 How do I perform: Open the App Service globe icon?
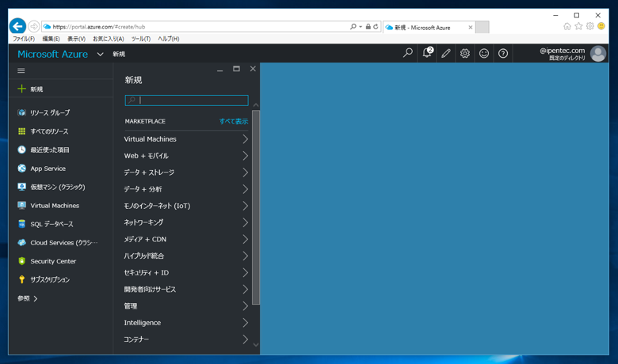click(21, 168)
